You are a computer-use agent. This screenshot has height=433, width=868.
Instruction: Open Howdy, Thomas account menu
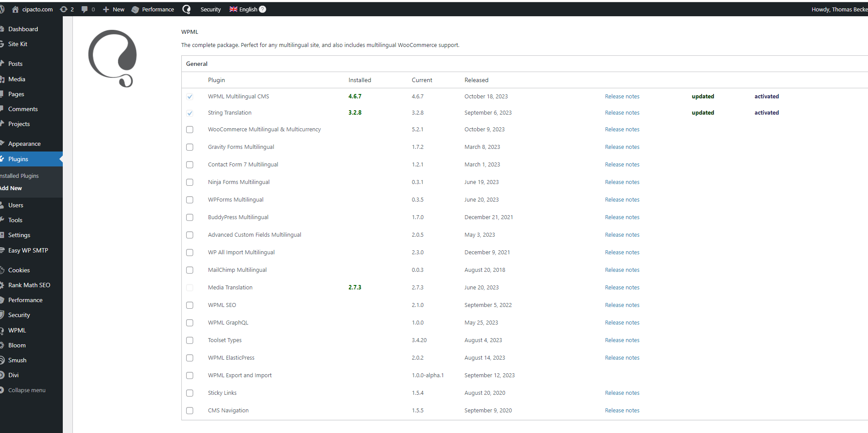(x=839, y=9)
